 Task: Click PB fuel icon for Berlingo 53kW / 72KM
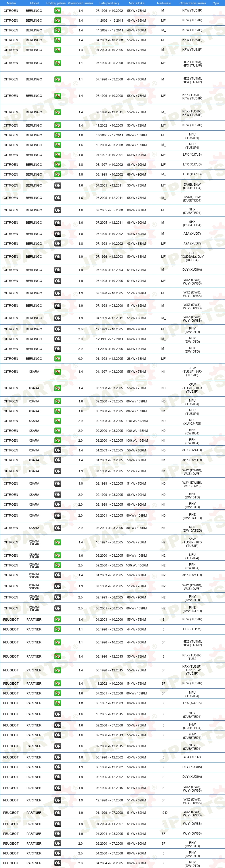point(58,125)
